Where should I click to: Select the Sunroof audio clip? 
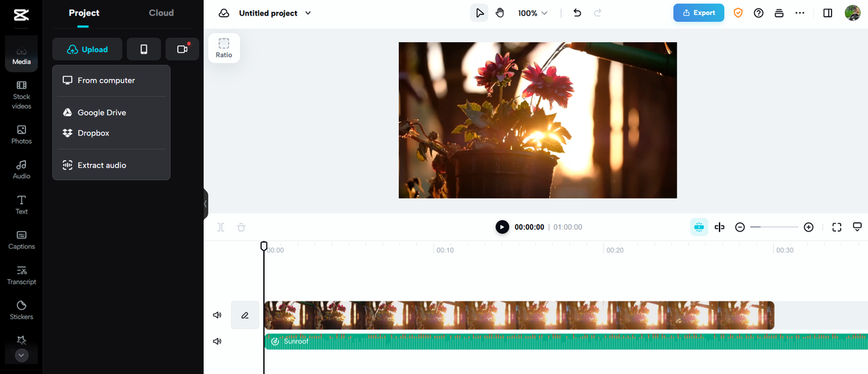click(566, 341)
